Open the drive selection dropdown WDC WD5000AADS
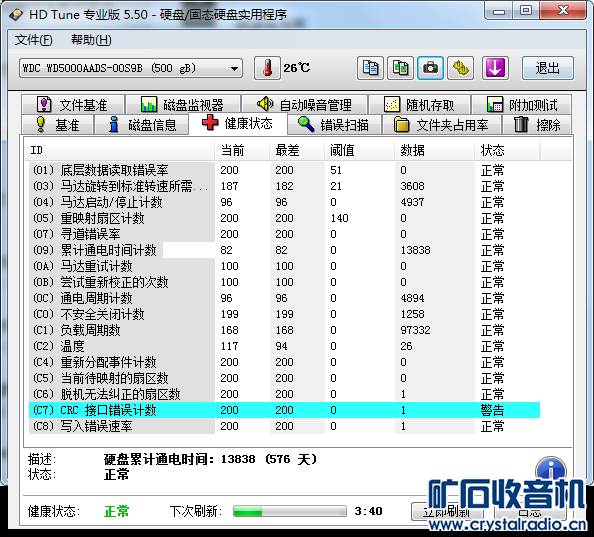This screenshot has width=594, height=537. coord(131,68)
